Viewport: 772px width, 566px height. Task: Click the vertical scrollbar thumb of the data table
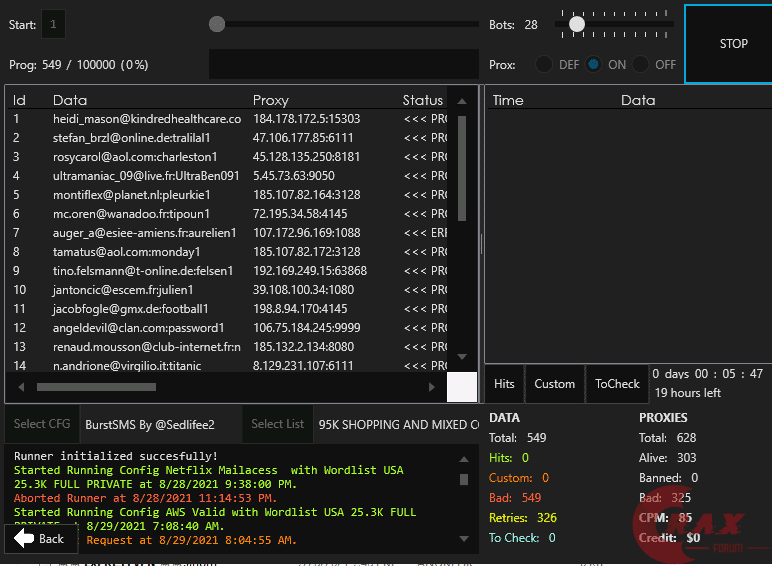click(x=462, y=169)
